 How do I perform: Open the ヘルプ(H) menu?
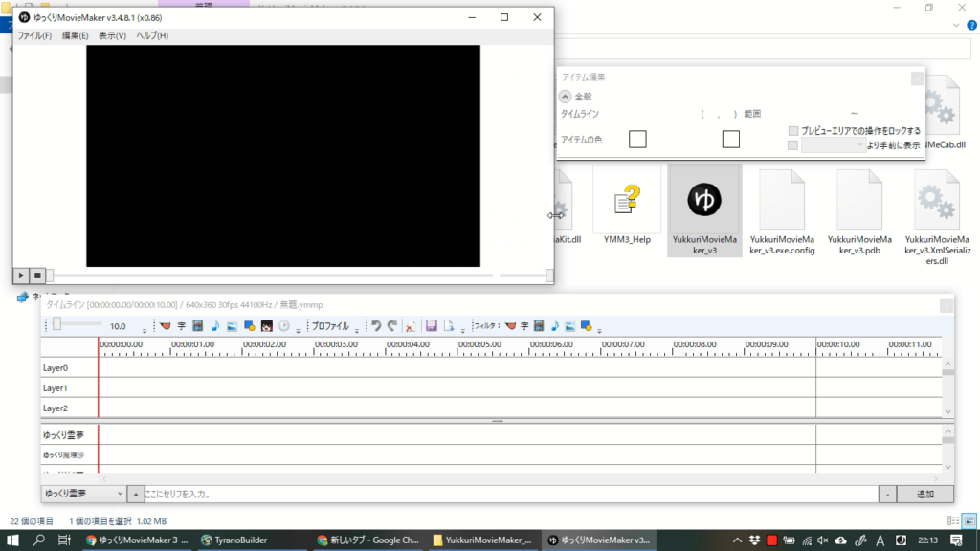152,35
